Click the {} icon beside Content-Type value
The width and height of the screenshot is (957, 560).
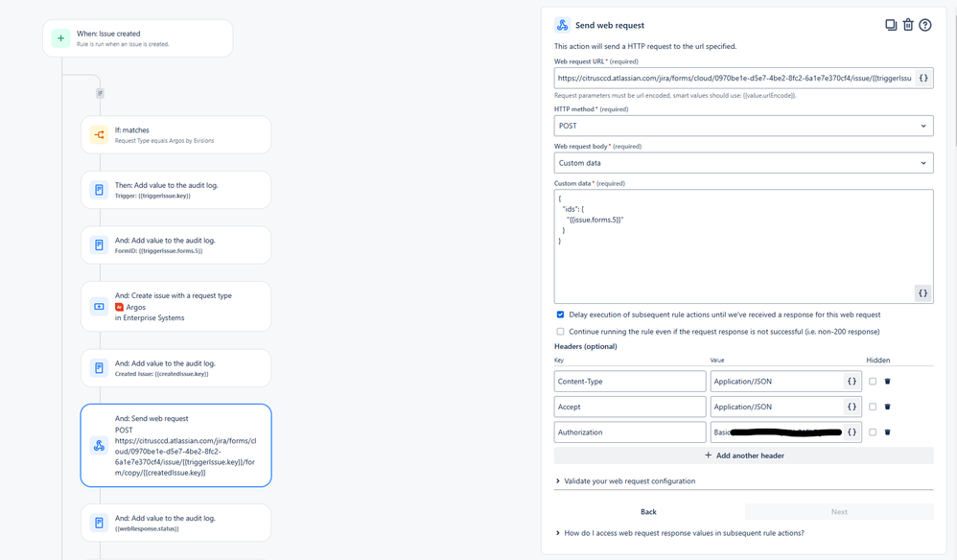click(852, 381)
